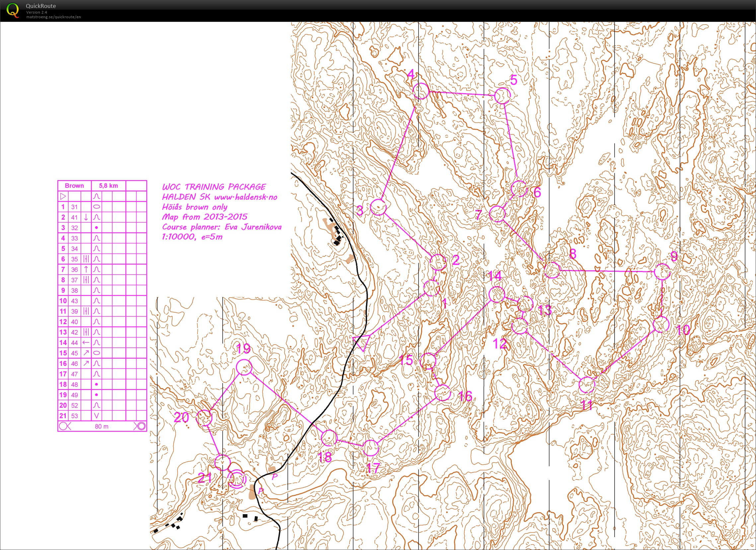Click control circle 9 on the map

coord(662,271)
